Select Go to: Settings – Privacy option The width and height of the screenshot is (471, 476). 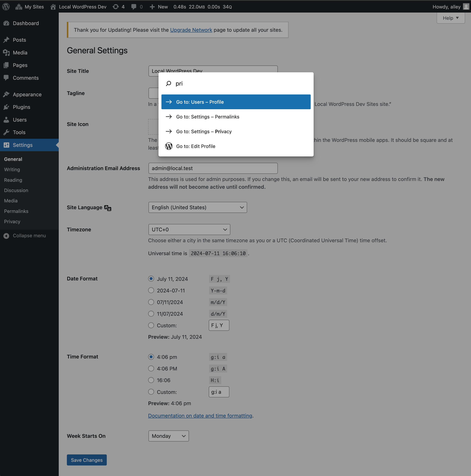pyautogui.click(x=236, y=131)
